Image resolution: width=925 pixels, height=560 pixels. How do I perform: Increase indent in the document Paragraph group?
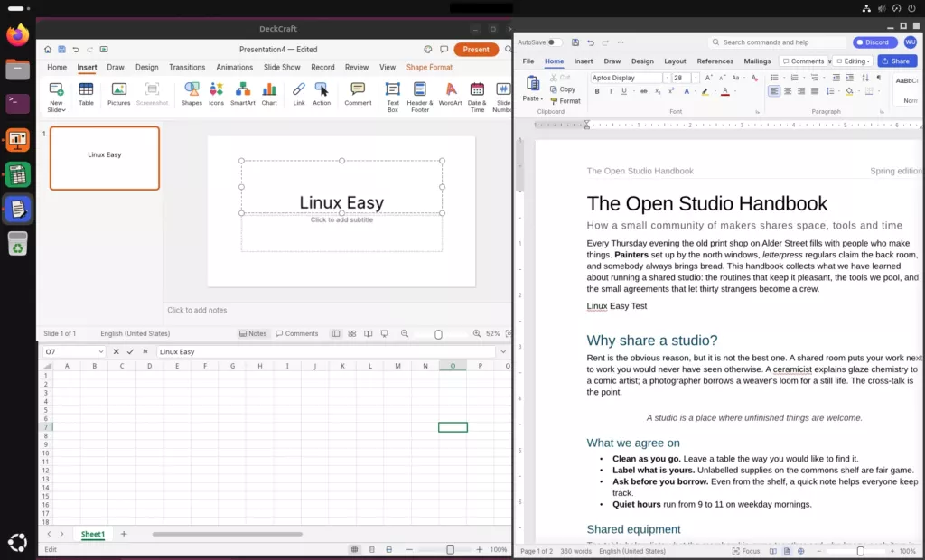click(849, 78)
